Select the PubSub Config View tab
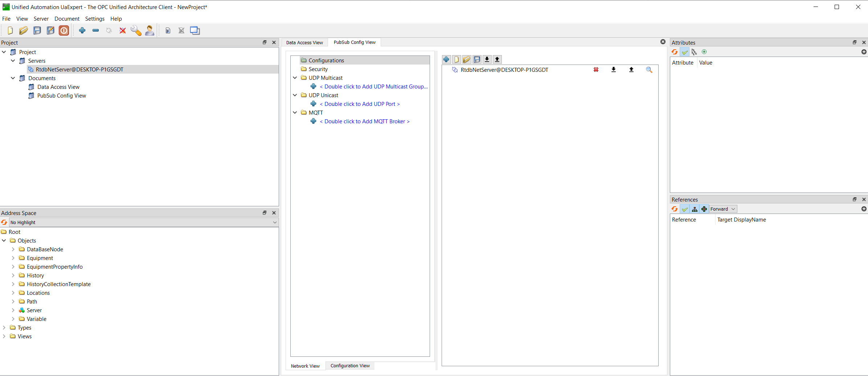The height and width of the screenshot is (376, 868). pos(355,42)
